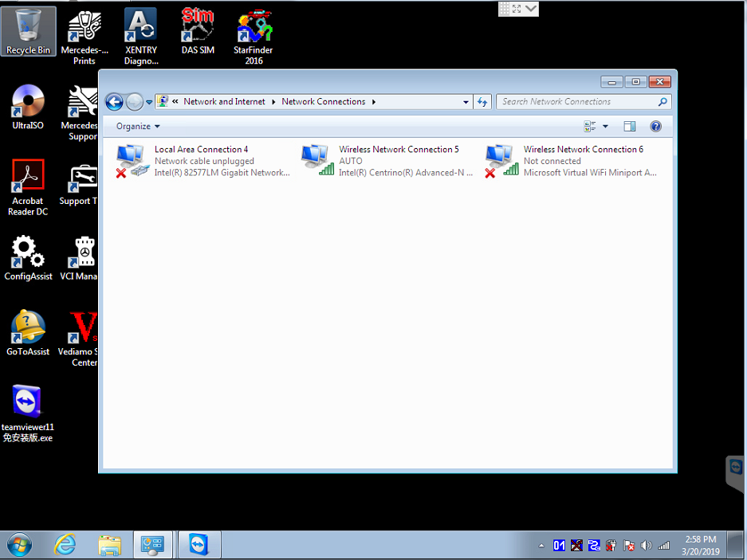Launch UltraISO desktop shortcut
This screenshot has height=560, width=747.
[x=28, y=108]
